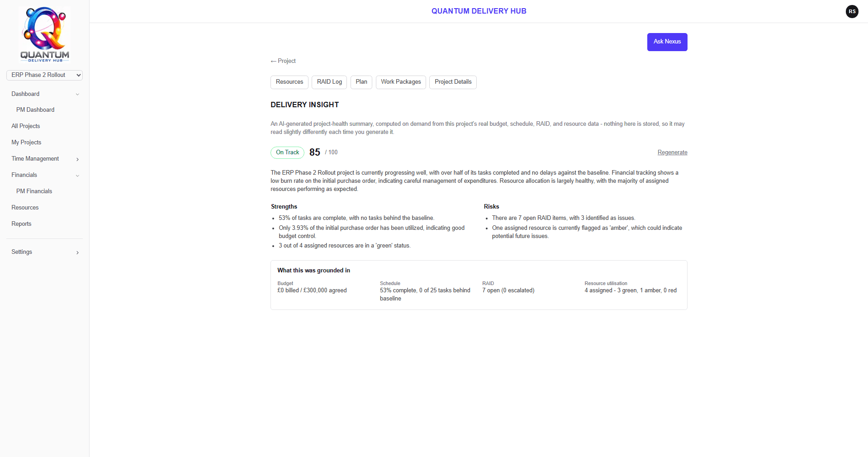Click the Regenerate link

(x=672, y=152)
